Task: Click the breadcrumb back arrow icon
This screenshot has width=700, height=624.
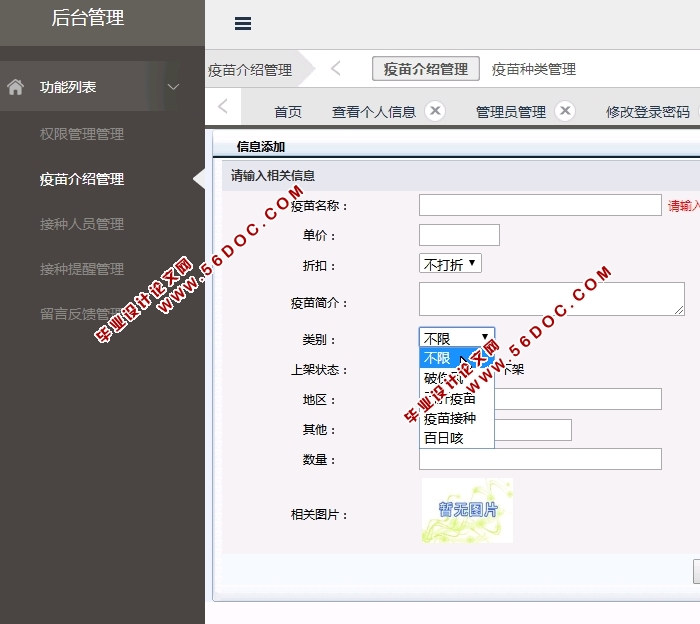Action: 335,68
